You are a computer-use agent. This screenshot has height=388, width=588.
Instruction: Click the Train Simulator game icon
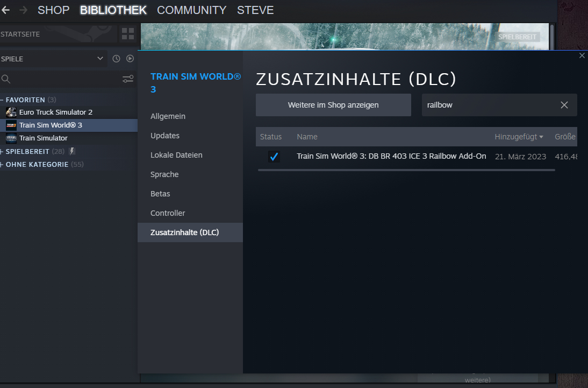(x=11, y=138)
